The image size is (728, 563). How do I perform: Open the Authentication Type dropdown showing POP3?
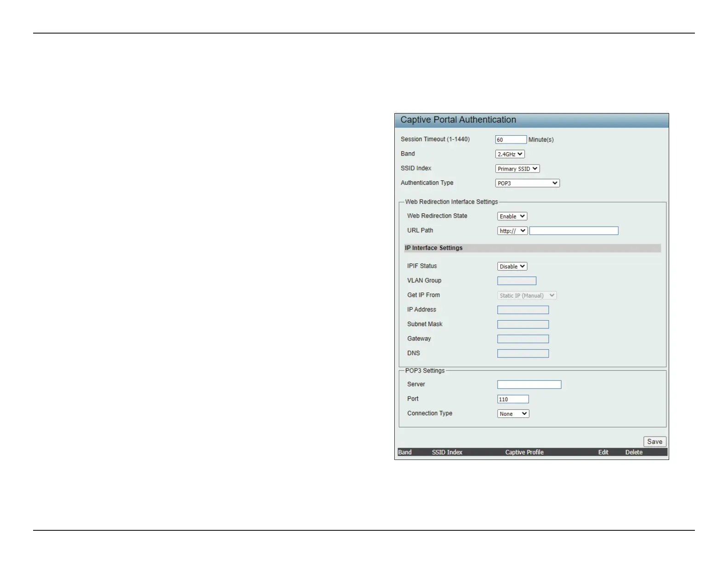(x=527, y=183)
